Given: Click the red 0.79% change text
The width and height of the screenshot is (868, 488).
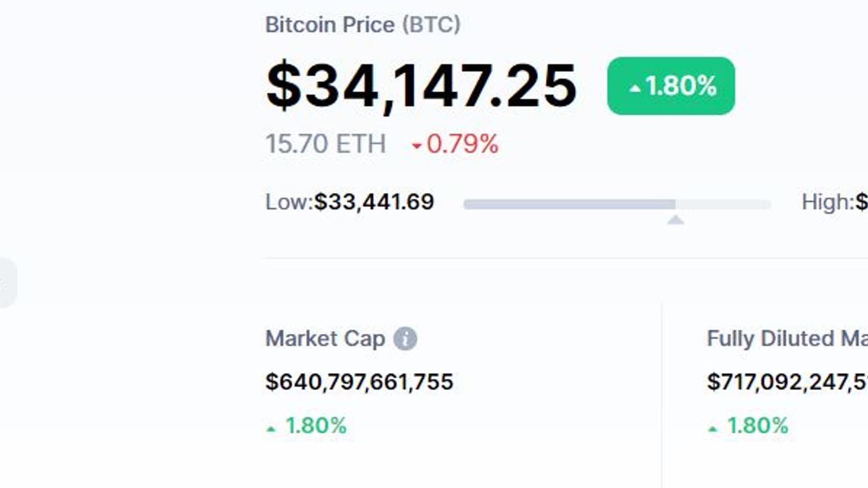Looking at the screenshot, I should coord(462,144).
